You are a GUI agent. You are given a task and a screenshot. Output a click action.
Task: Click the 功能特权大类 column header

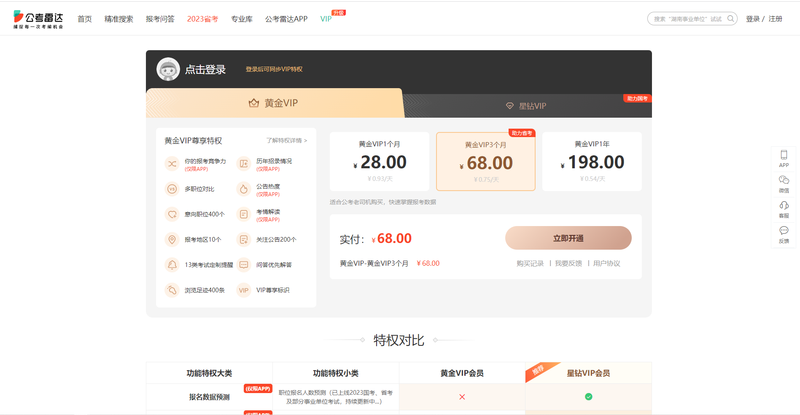[209, 373]
